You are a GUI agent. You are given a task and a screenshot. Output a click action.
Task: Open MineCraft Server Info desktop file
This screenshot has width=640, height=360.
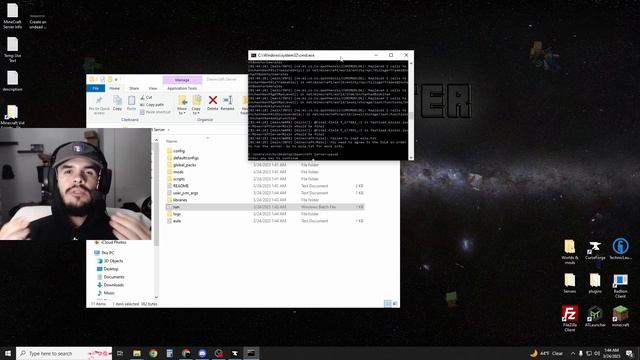point(13,16)
